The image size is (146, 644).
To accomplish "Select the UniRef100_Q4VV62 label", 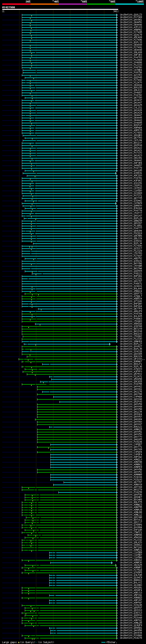I will point(131,387).
